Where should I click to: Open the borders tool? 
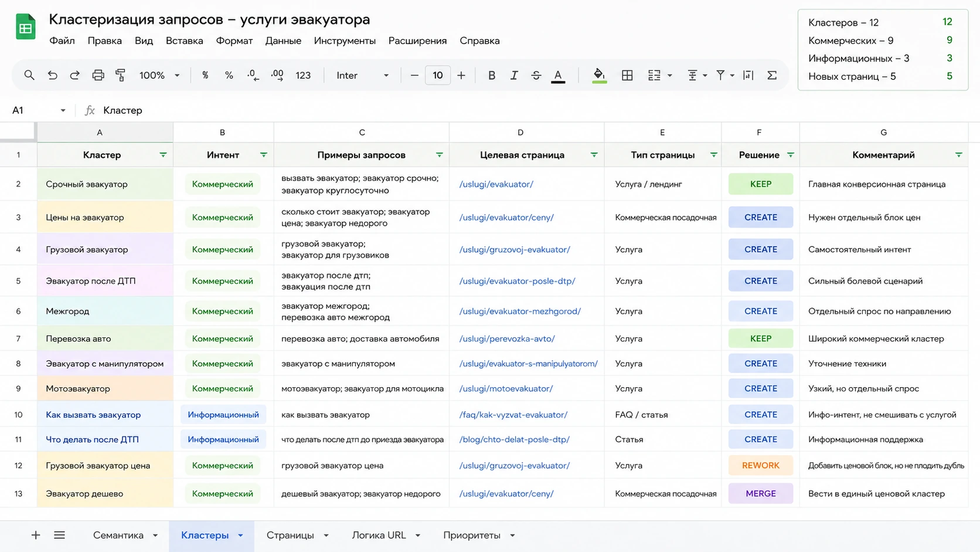(627, 75)
